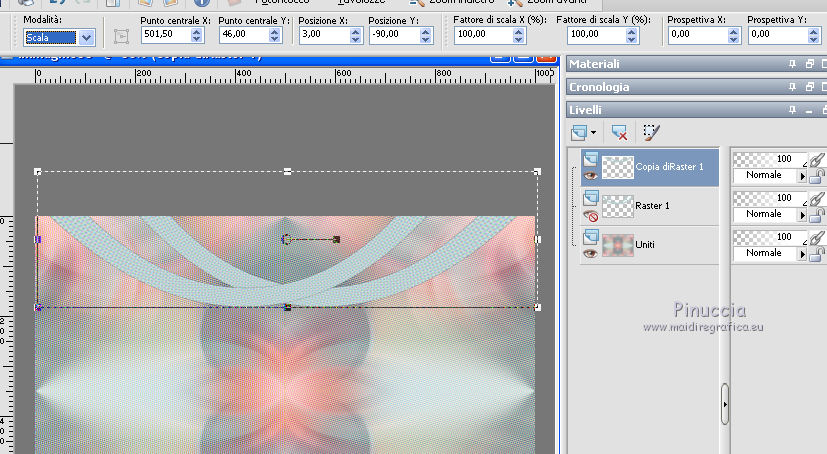Click the Posizione X spinner arrows
The height and width of the screenshot is (454, 827).
pyautogui.click(x=355, y=35)
